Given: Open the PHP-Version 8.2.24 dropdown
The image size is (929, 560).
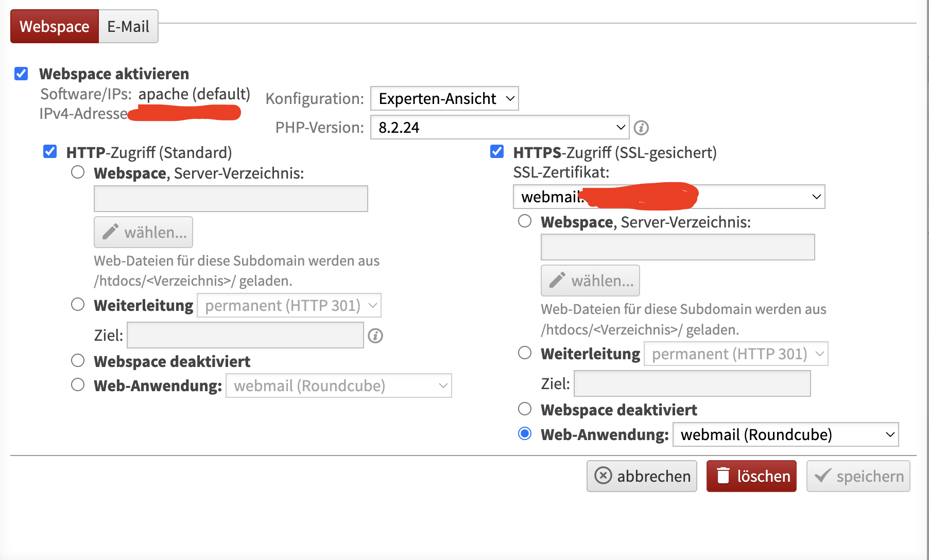Looking at the screenshot, I should pos(500,127).
